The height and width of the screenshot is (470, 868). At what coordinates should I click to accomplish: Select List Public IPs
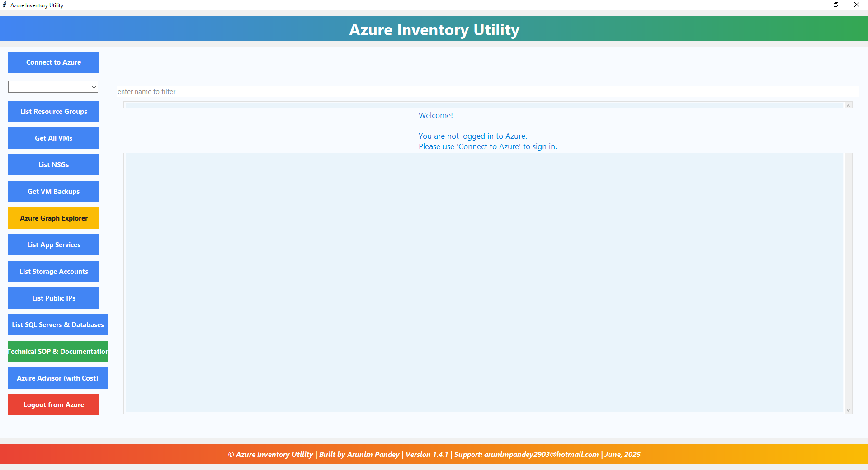pyautogui.click(x=53, y=298)
